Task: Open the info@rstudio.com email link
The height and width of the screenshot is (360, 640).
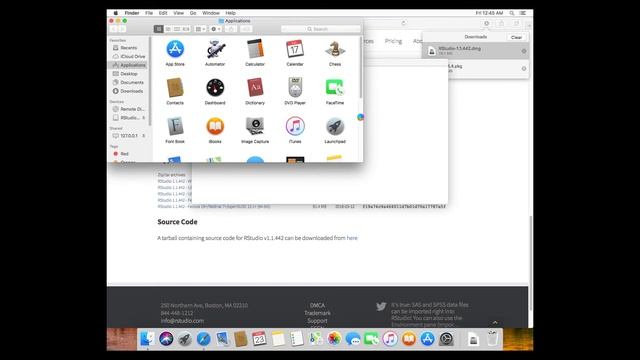Action: (182, 321)
